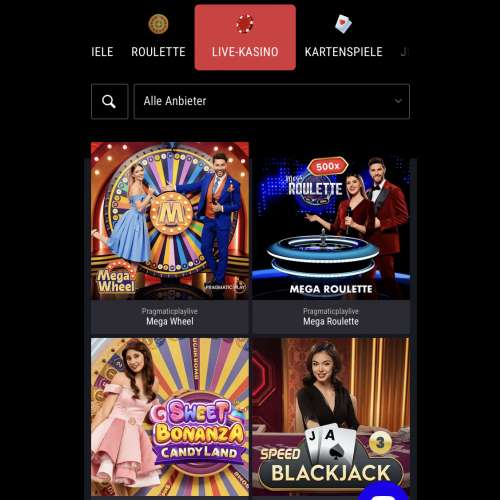Open the Sweet Bonanza Candyland thumbnail

(x=170, y=417)
